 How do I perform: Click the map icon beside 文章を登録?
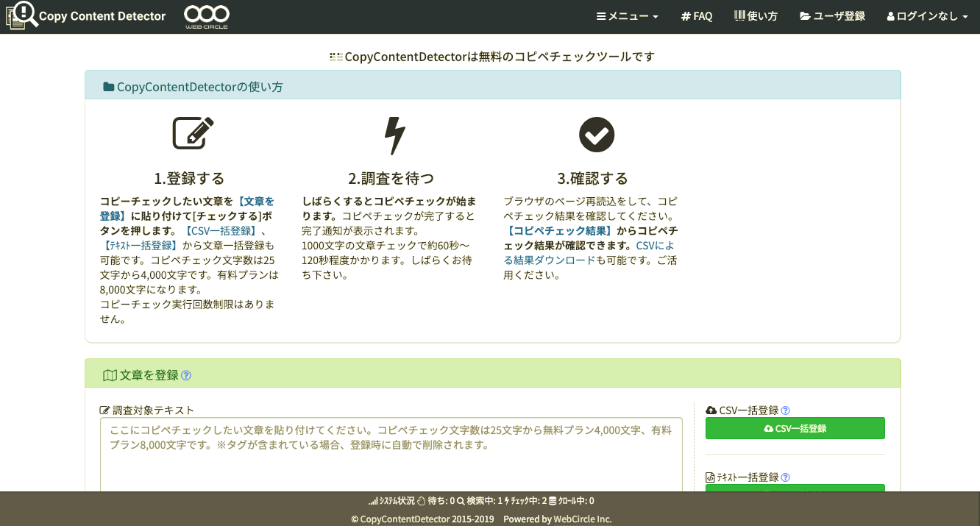pos(110,375)
